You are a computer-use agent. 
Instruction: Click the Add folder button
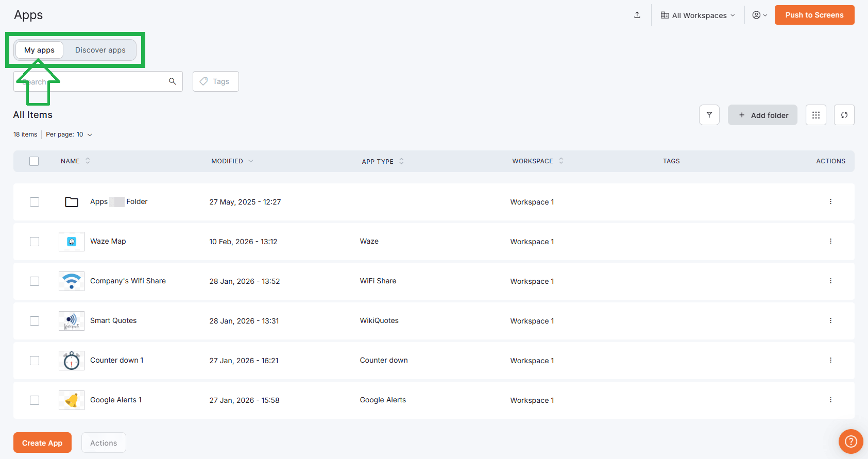click(x=762, y=115)
